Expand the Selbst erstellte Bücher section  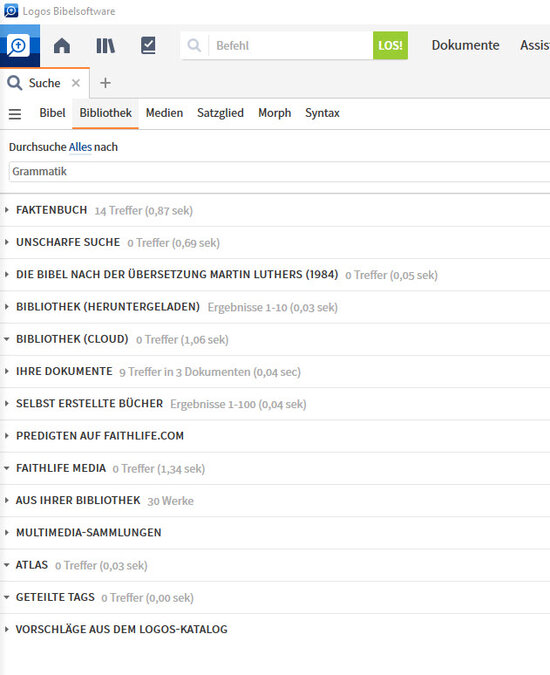click(x=6, y=404)
